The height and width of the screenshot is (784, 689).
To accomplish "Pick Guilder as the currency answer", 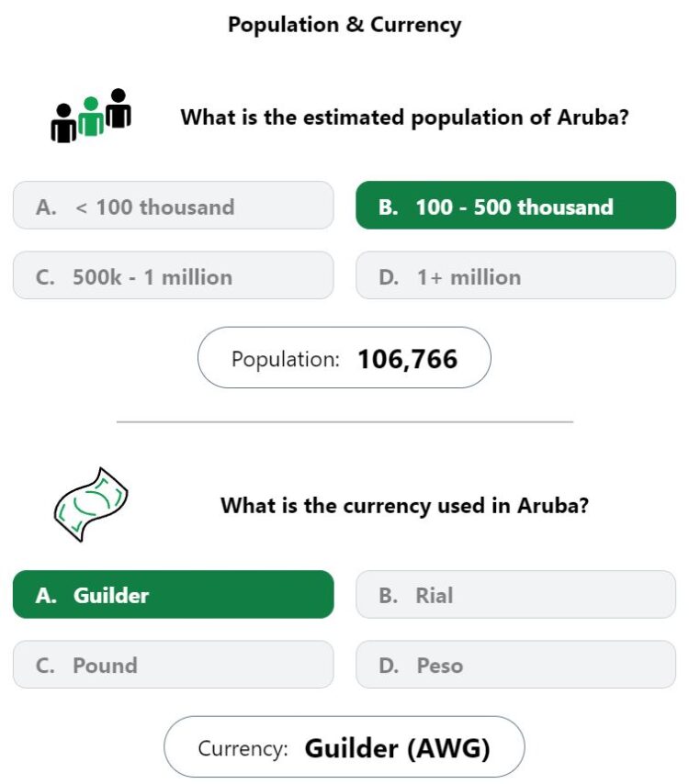I will [173, 595].
